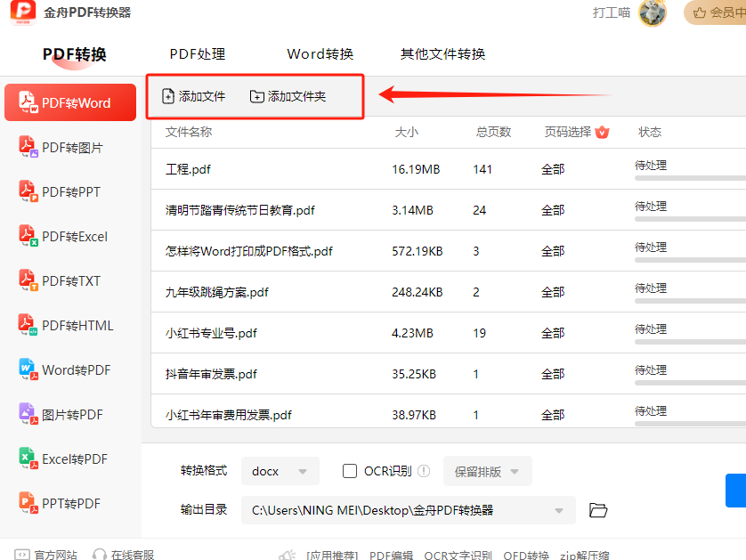The image size is (746, 560).
Task: Click the 总页数 column header
Action: click(493, 132)
